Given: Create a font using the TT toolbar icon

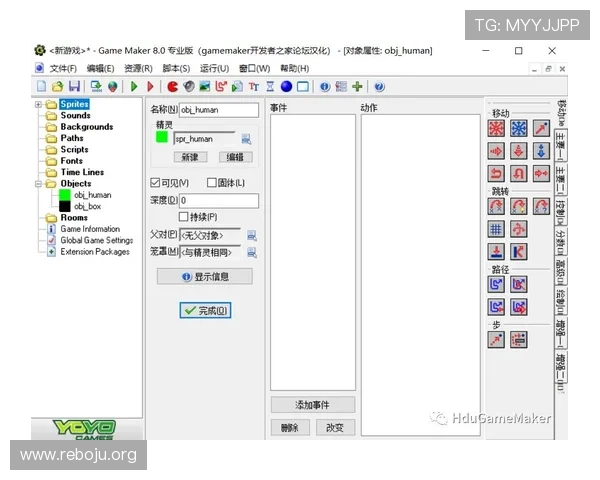Looking at the screenshot, I should (254, 87).
